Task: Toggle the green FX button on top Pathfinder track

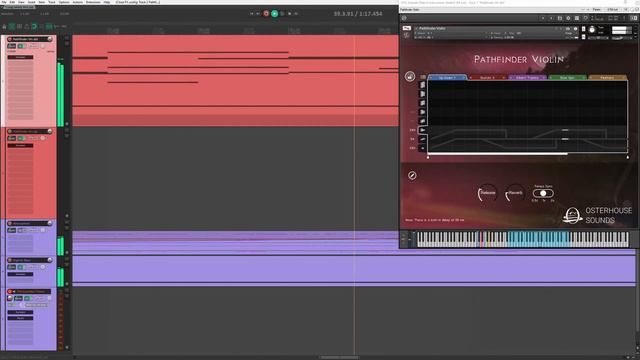Action: [20, 46]
